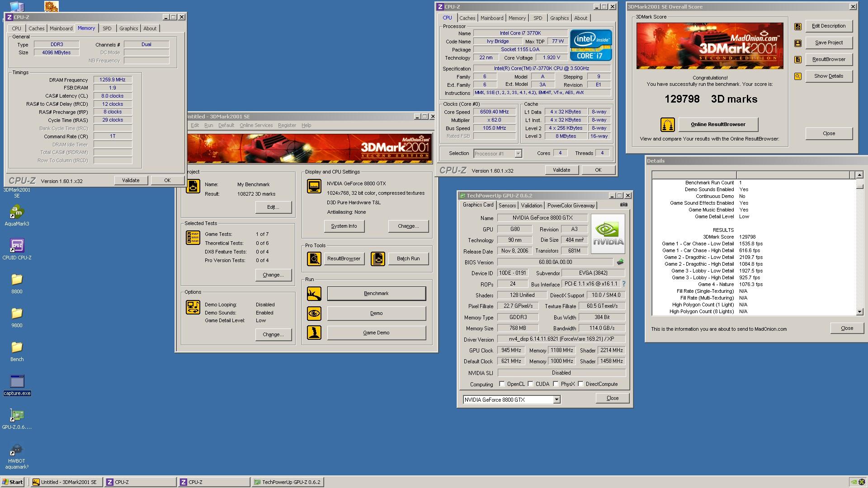Open the Online Services menu in 3DMark2001
This screenshot has width=868, height=488.
pos(256,125)
